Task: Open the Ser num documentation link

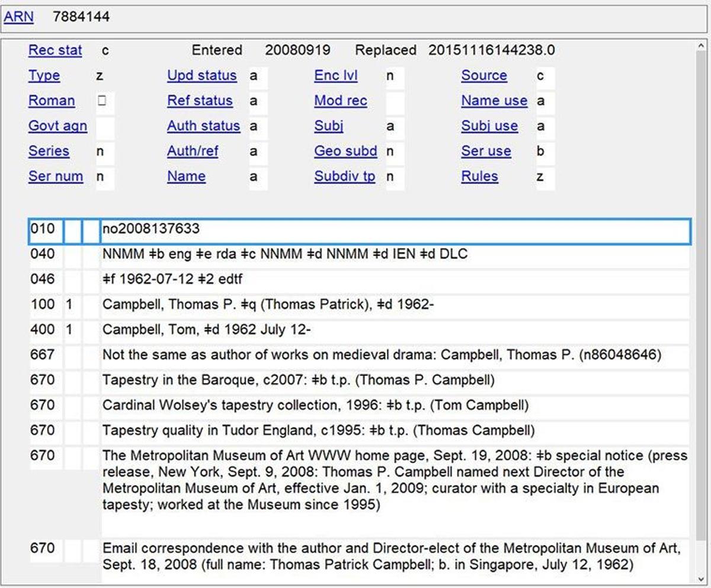Action: click(55, 177)
